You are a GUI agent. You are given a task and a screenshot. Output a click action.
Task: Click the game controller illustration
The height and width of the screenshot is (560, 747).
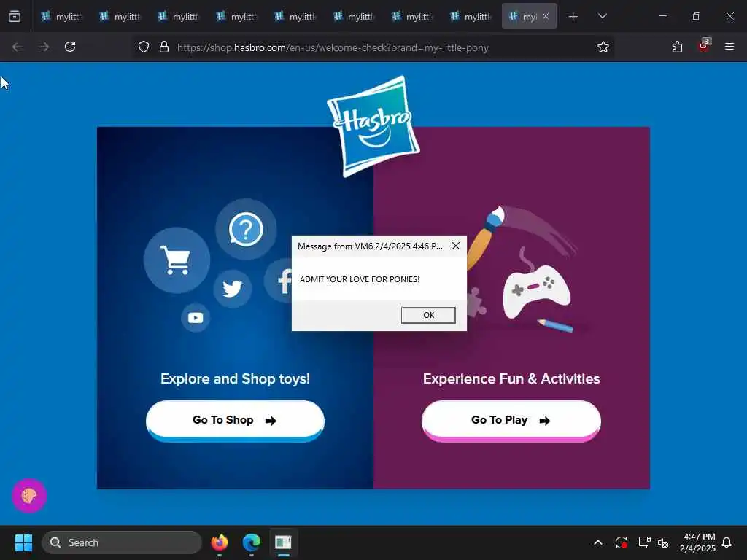tap(536, 292)
